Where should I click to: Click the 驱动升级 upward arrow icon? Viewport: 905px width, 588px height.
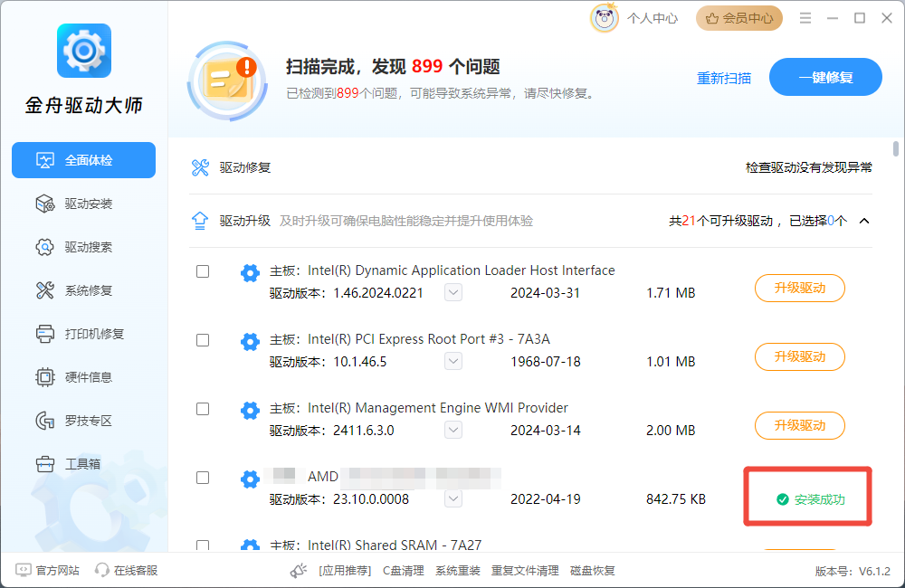click(200, 221)
